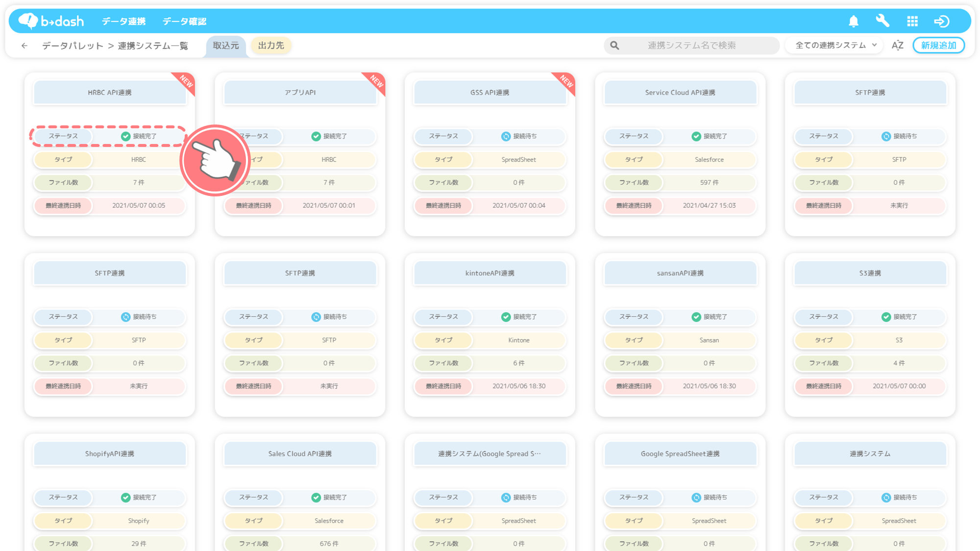Open the apps grid icon
Viewport: 980px width, 551px height.
click(x=912, y=21)
